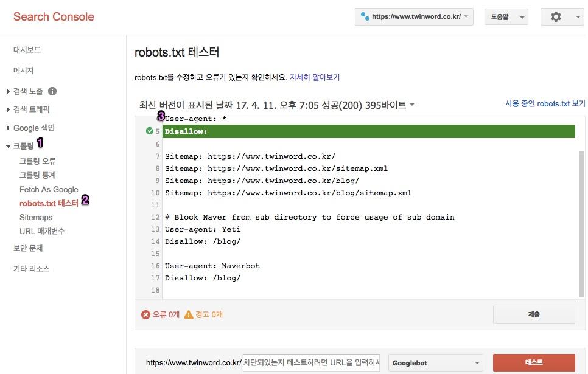This screenshot has height=374, width=588.
Task: Click line 16 User-agent: Naverbot
Action: pyautogui.click(x=212, y=266)
